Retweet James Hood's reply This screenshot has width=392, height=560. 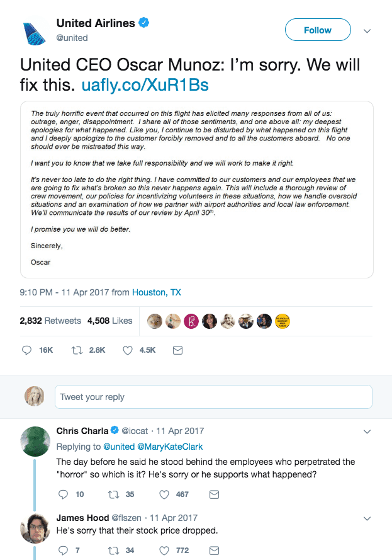pos(113,551)
